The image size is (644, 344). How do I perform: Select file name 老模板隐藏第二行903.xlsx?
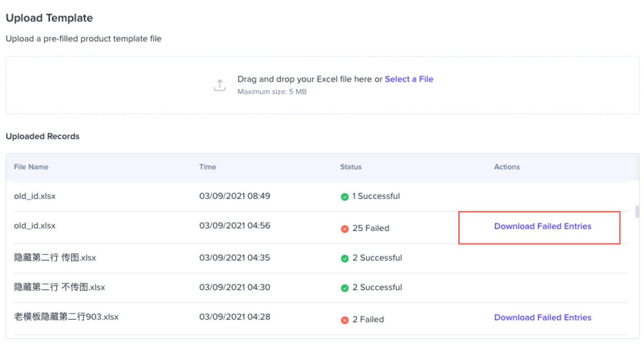click(66, 317)
